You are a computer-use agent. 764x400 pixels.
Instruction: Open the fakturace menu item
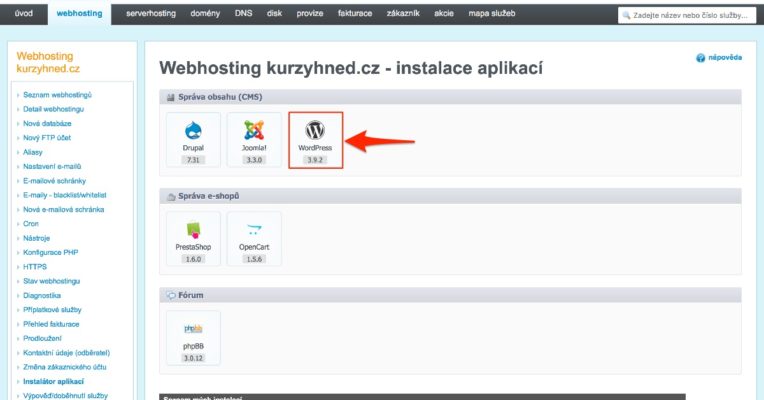[355, 14]
